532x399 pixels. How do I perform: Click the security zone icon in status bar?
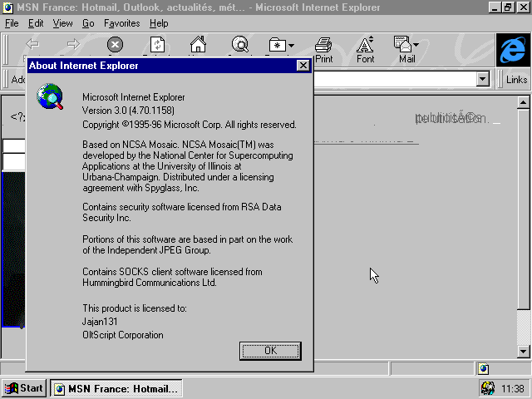tap(484, 368)
